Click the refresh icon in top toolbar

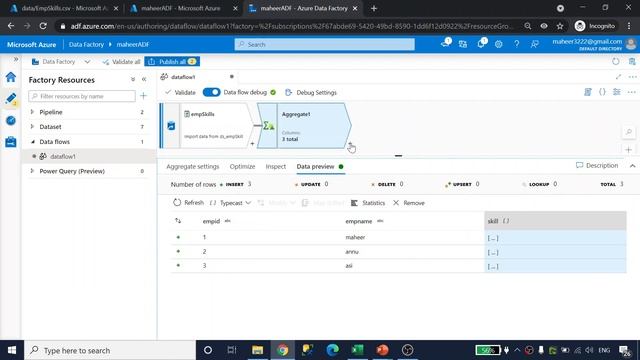click(616, 62)
